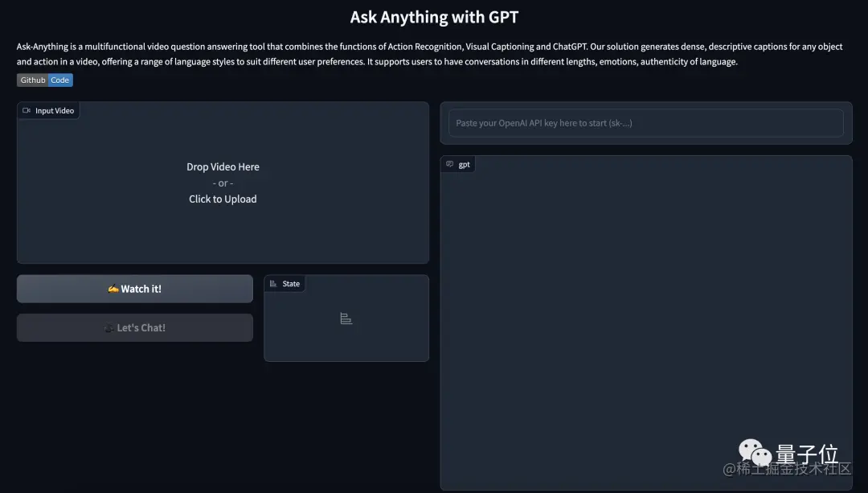Click the video camera icon beside Input Video
This screenshot has height=493, width=868.
click(26, 110)
